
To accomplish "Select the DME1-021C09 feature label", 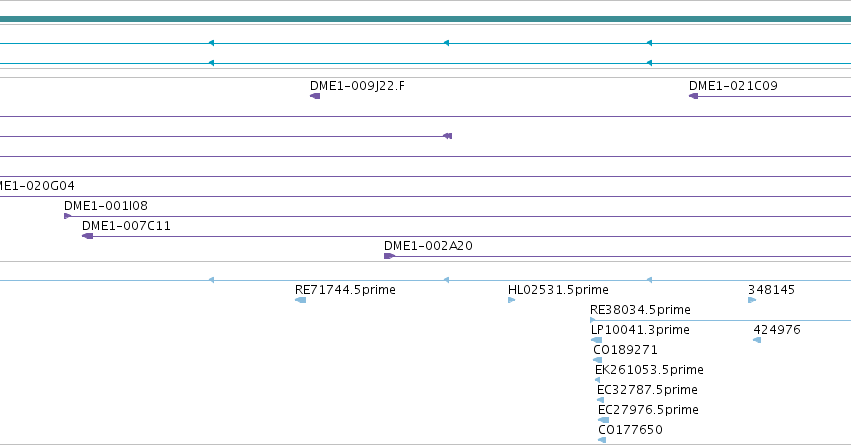I will 733,86.
